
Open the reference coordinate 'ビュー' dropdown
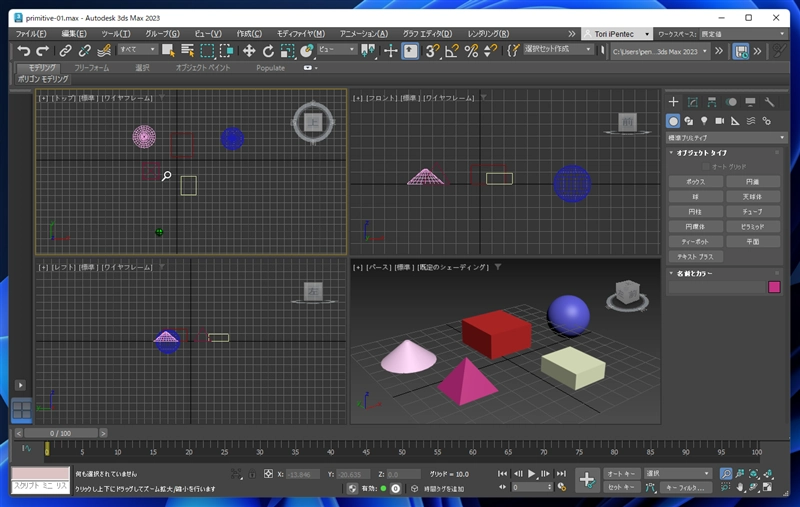click(x=337, y=49)
